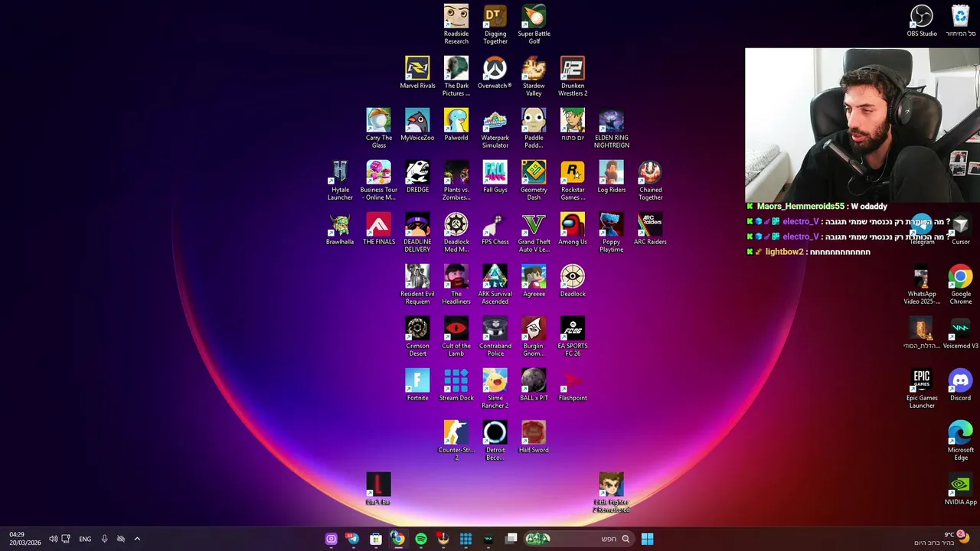Open the Chained Together shortcut
Viewport: 980px width, 551px height.
650,181
